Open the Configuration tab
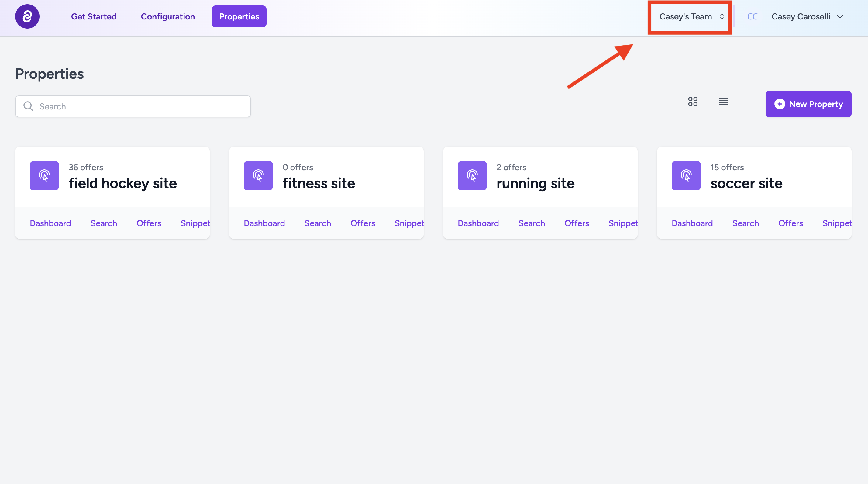 [168, 16]
